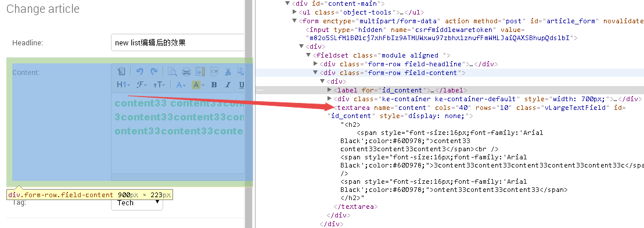
Task: Click the undo arrow in editor toolbar
Action: (139, 72)
